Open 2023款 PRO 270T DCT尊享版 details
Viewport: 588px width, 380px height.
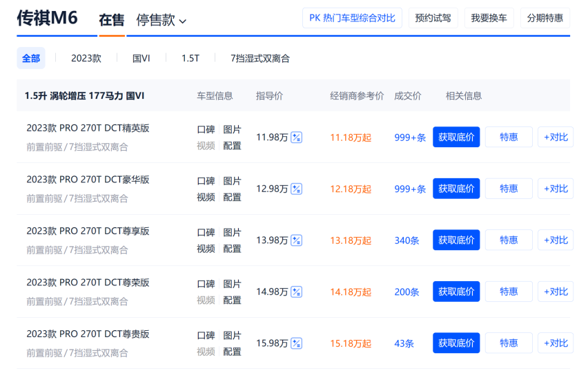point(88,231)
